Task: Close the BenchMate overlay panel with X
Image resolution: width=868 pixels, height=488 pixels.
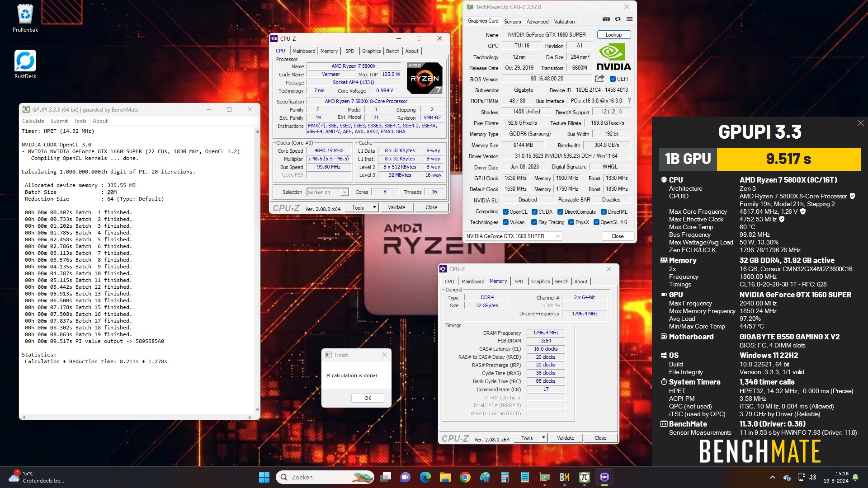Action: click(860, 123)
